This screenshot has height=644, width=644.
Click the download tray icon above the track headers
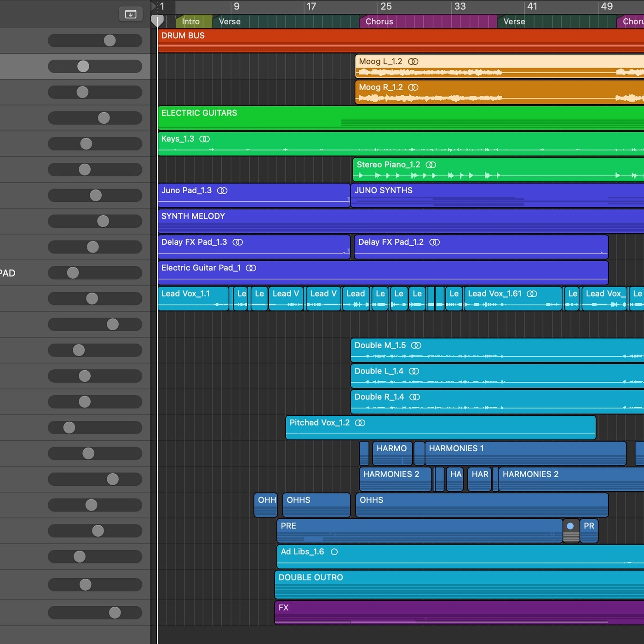[x=131, y=14]
